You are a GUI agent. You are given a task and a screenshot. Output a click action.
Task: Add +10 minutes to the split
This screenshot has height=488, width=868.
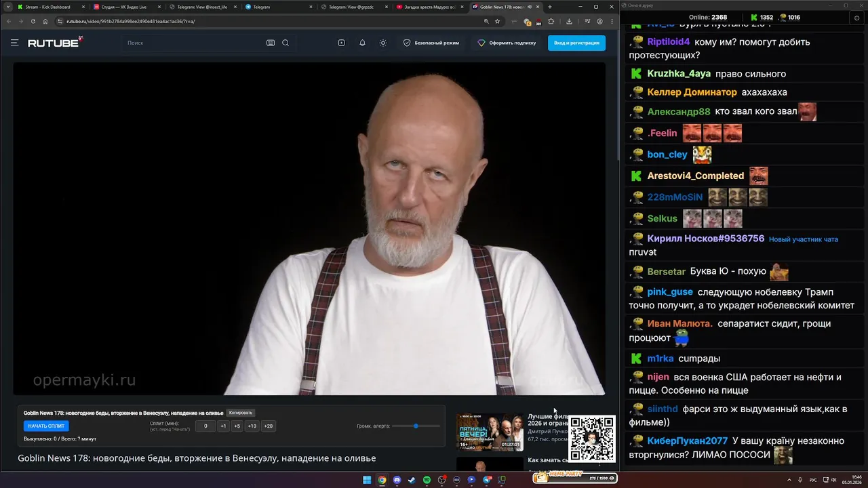[x=252, y=426]
